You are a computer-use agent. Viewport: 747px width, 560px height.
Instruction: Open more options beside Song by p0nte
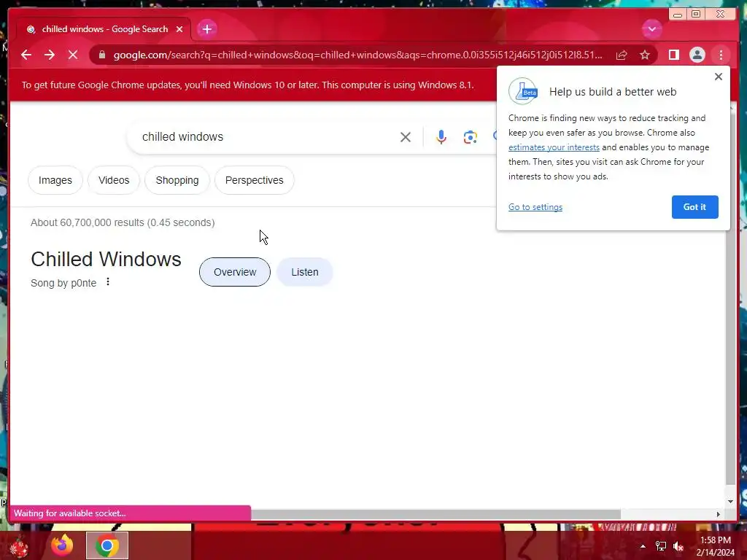pyautogui.click(x=108, y=282)
